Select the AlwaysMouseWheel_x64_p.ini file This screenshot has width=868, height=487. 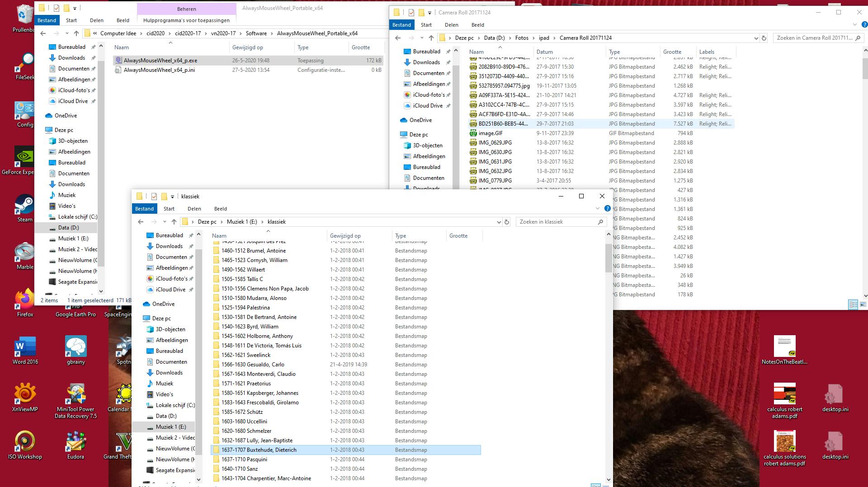[x=248, y=70]
